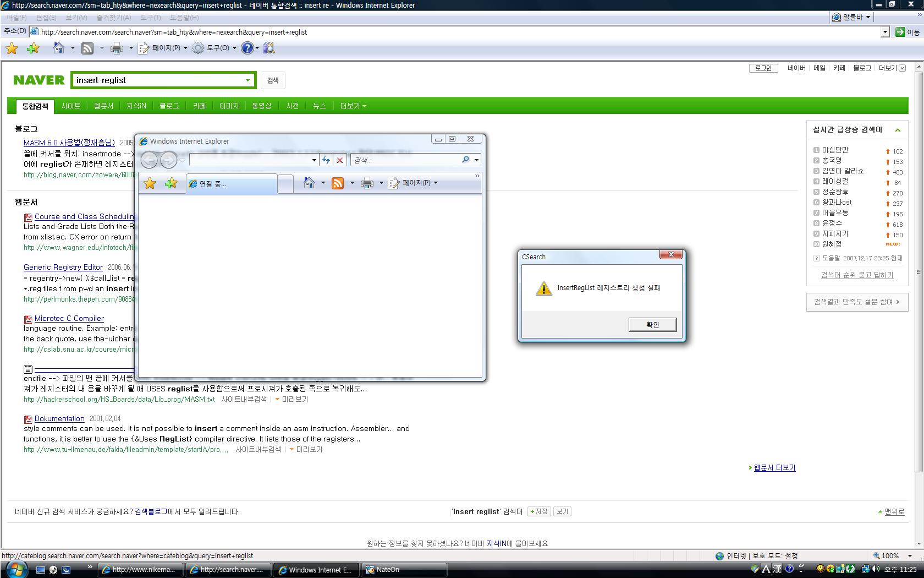Click search magnifier in popup IE window

pyautogui.click(x=465, y=160)
